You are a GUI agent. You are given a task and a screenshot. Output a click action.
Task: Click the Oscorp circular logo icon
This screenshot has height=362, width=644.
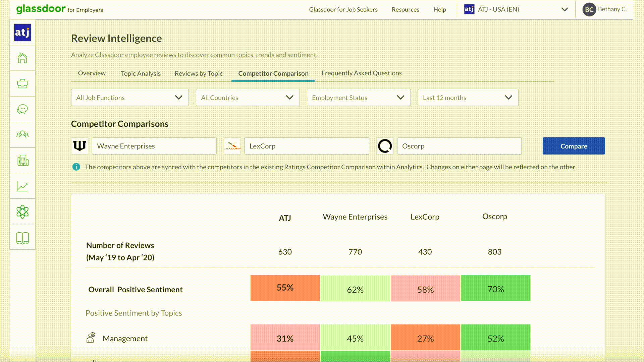[385, 146]
